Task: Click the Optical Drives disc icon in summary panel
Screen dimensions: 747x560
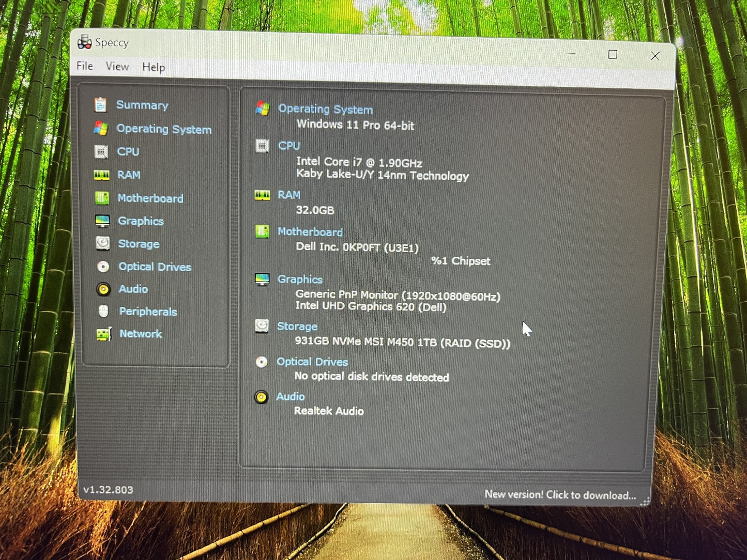Action: coord(262,362)
